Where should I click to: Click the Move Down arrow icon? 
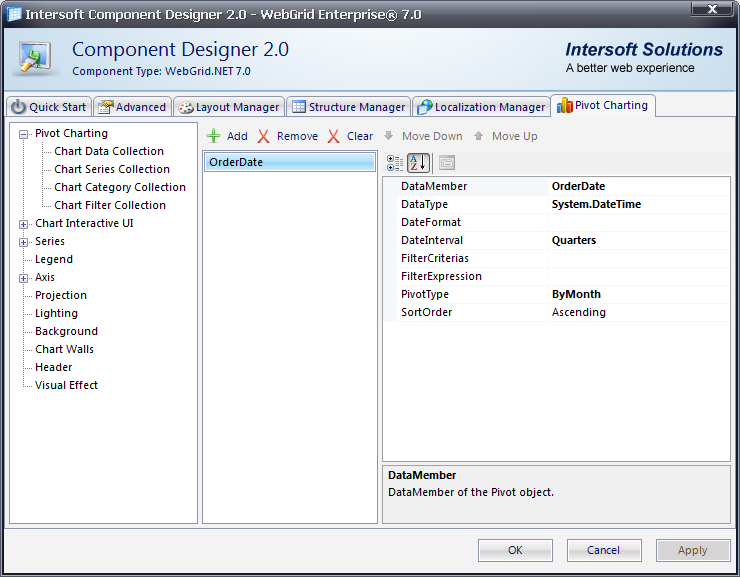tap(389, 136)
